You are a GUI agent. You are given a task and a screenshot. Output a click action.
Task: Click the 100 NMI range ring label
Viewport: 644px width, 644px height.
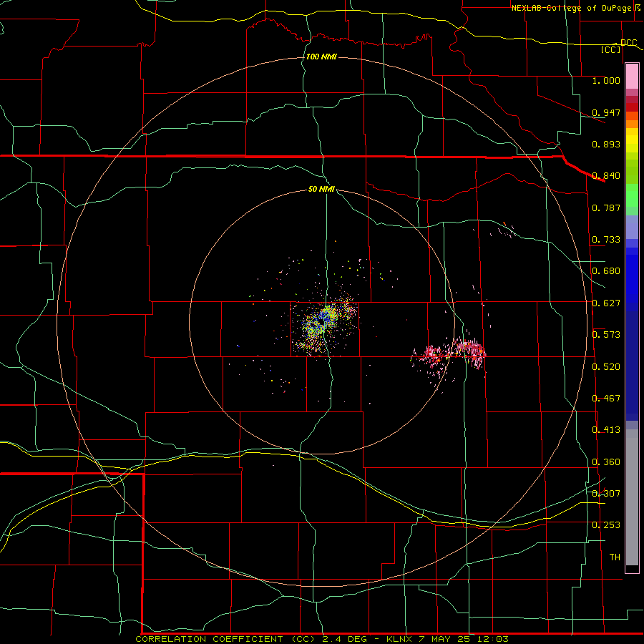(x=321, y=57)
